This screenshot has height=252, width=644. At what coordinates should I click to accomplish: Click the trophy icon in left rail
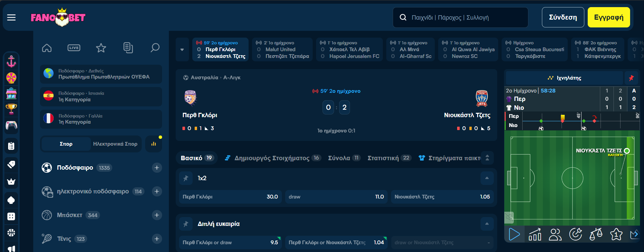[11, 109]
